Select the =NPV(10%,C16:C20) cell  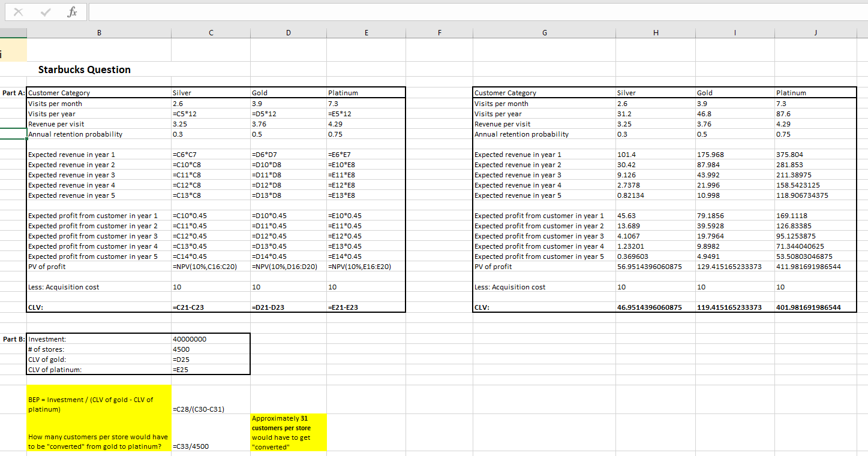[x=211, y=267]
